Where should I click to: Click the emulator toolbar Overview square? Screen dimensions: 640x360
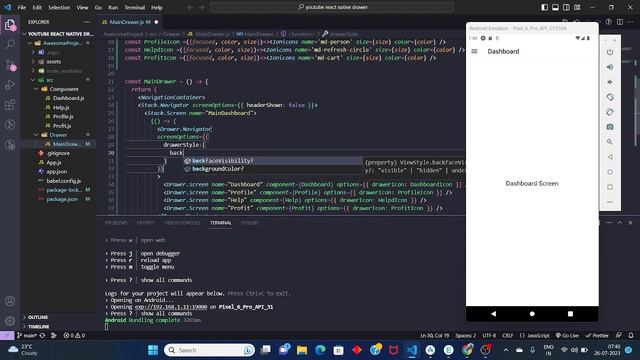[x=610, y=187]
